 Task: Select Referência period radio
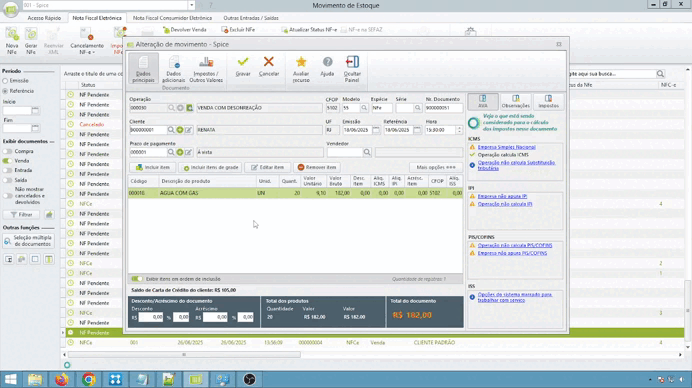[x=5, y=91]
